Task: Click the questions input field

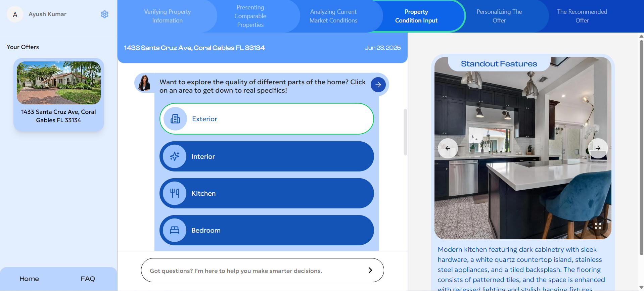Action: [262, 270]
